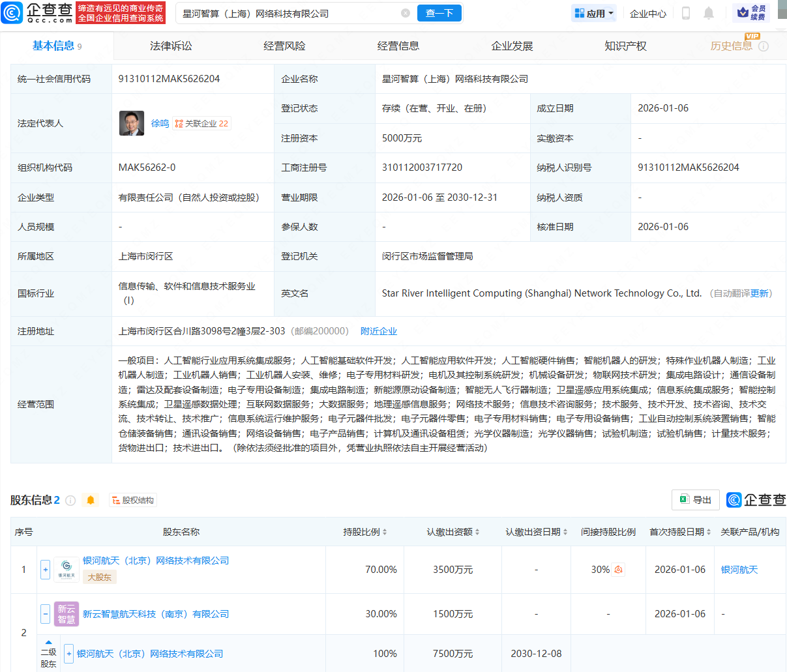This screenshot has width=787, height=672.
Task: Click the 导出 export button
Action: click(695, 500)
